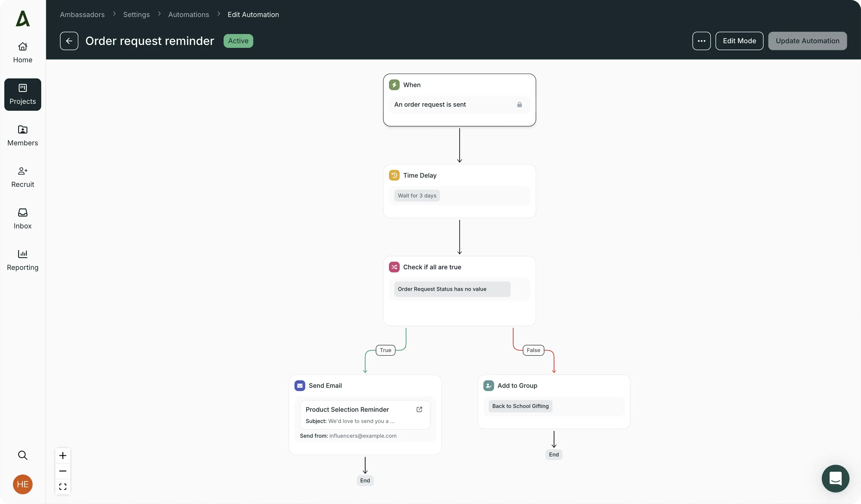The image size is (861, 504).
Task: Click Settings breadcrumb link
Action: (x=136, y=14)
